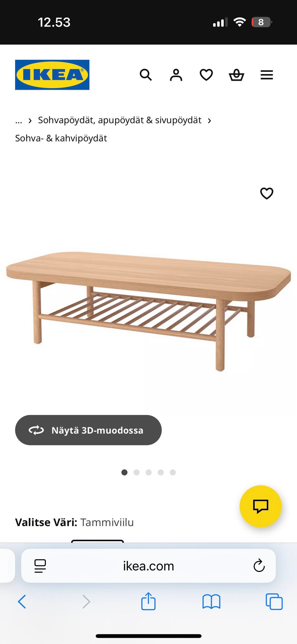The width and height of the screenshot is (297, 644).
Task: Select the last image carousel dot
Action: click(173, 472)
